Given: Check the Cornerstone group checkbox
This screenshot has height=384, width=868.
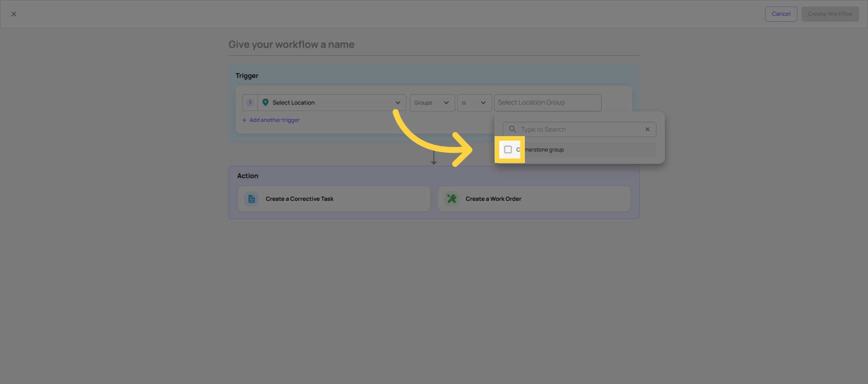Looking at the screenshot, I should point(508,150).
